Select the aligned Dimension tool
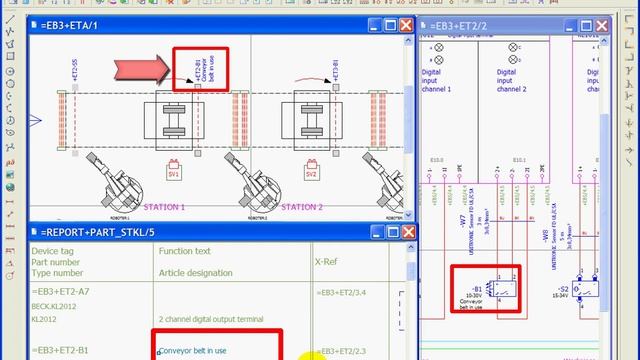640x360 pixels. (10, 214)
